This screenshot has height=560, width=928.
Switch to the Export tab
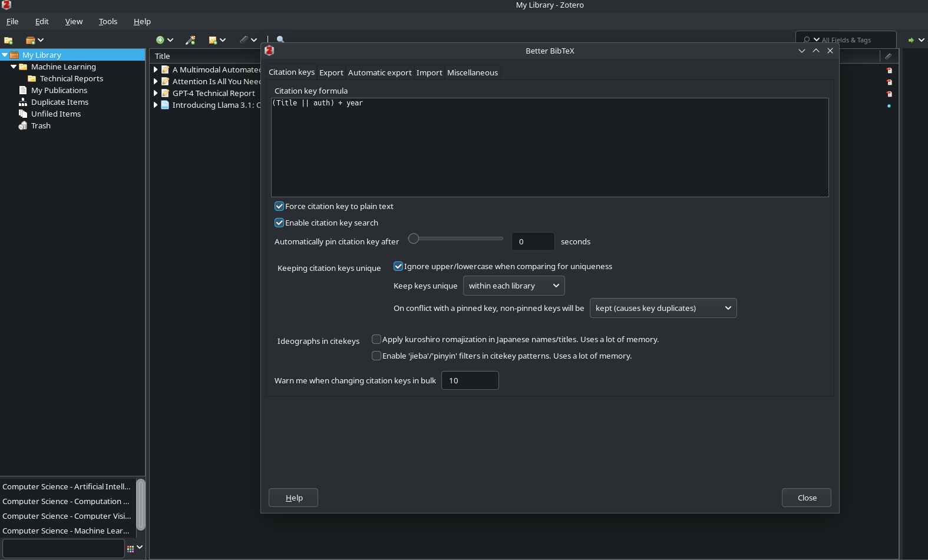pyautogui.click(x=331, y=72)
